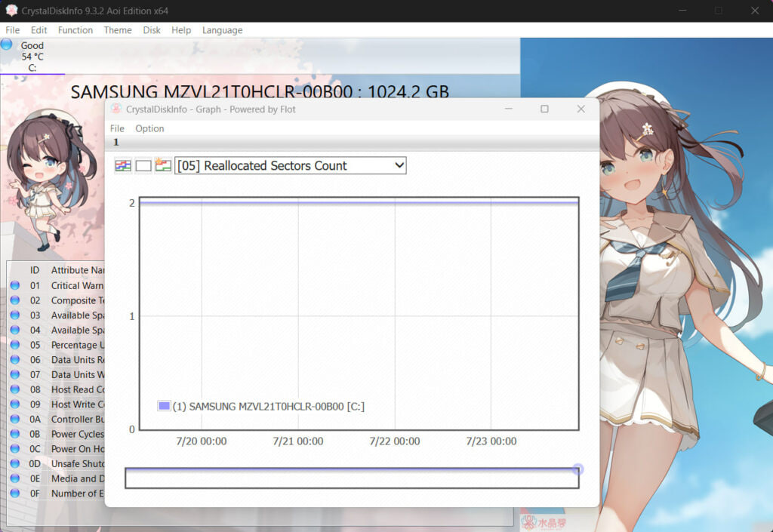
Task: Minimize the Graph window
Action: tap(508, 109)
